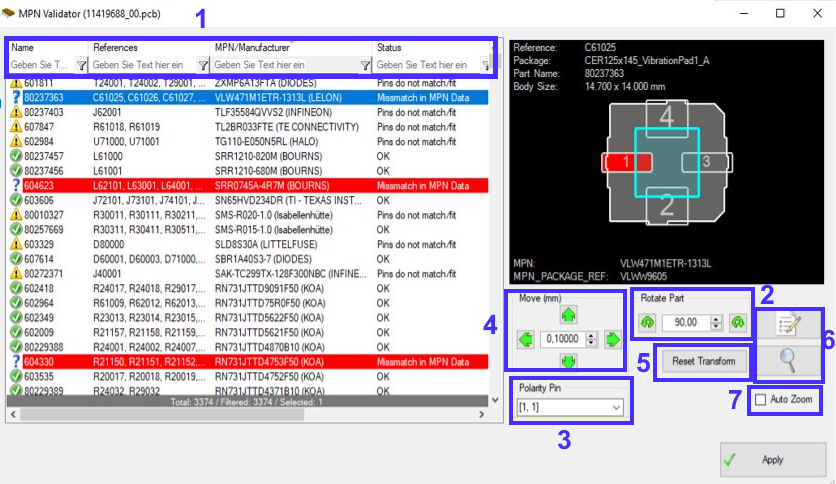The image size is (836, 484).
Task: Click the MPN Validator window title icon
Action: 8,13
